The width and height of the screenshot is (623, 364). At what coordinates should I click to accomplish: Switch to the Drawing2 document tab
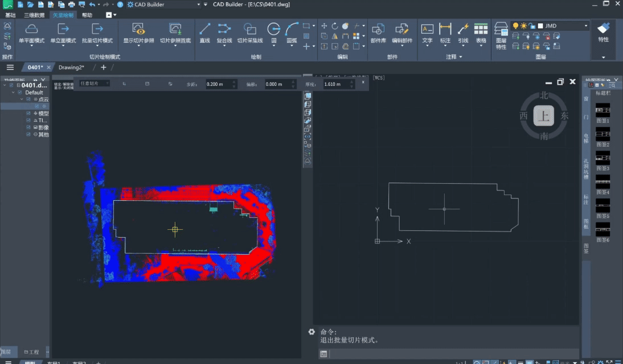point(71,68)
